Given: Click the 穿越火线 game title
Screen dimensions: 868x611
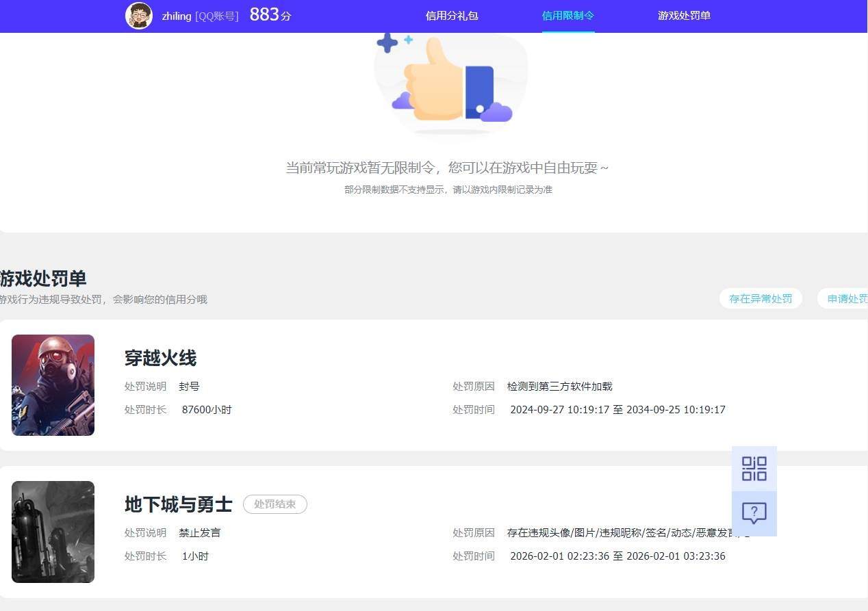Looking at the screenshot, I should point(160,358).
